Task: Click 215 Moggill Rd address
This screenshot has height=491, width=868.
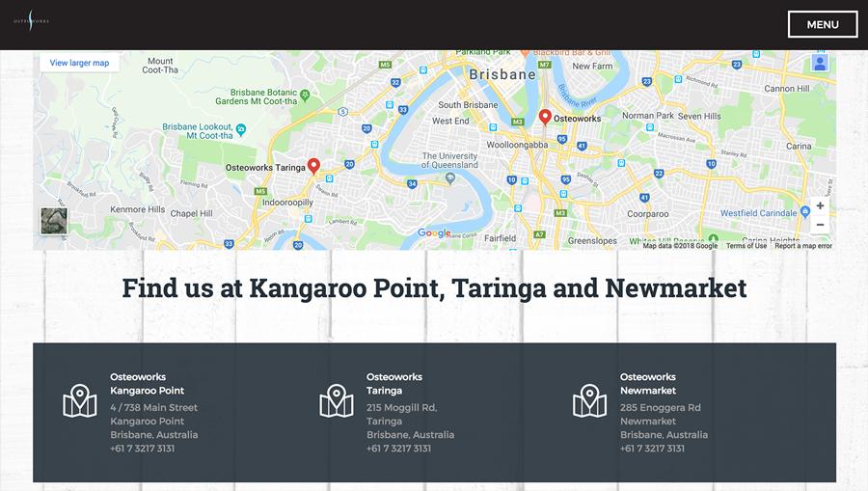Action: coord(401,407)
